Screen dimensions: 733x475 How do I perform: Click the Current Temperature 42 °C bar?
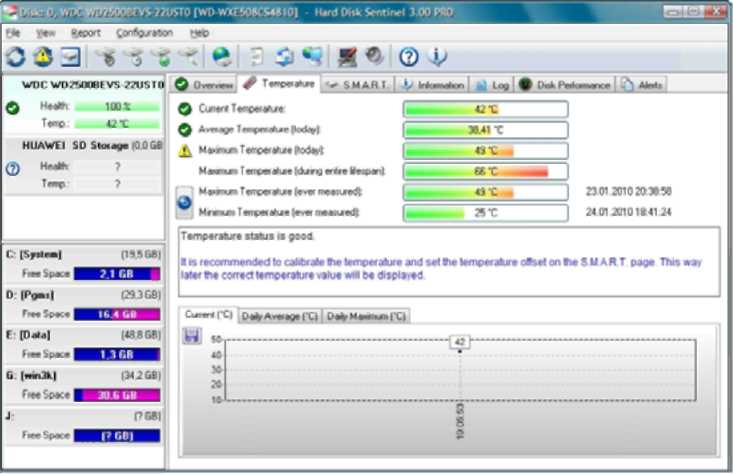[x=486, y=109]
